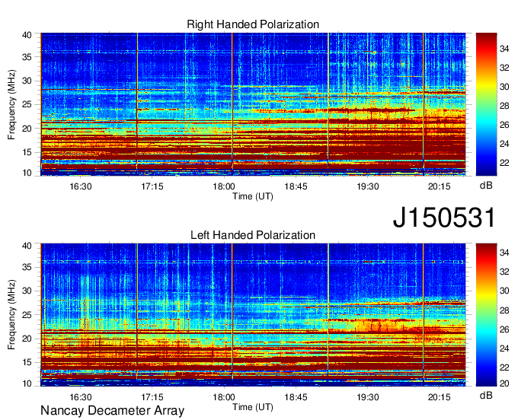Click the 25 MHz tick on bottom plot

coord(27,315)
